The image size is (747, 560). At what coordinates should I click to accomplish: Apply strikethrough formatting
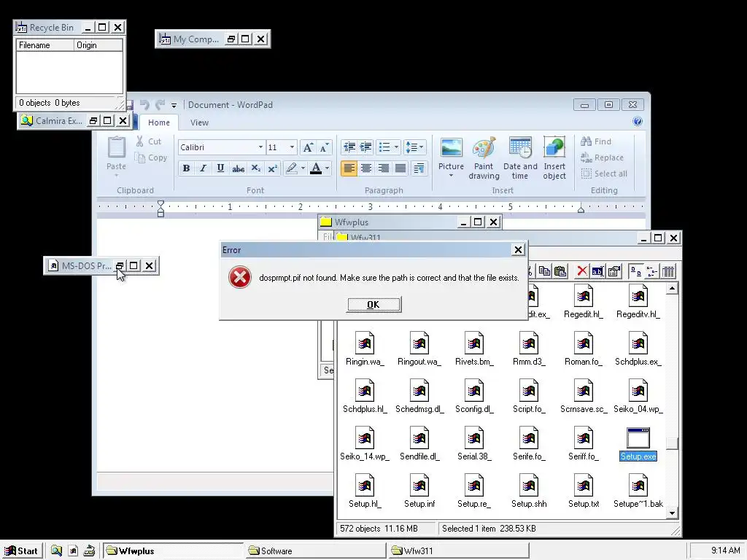239,168
